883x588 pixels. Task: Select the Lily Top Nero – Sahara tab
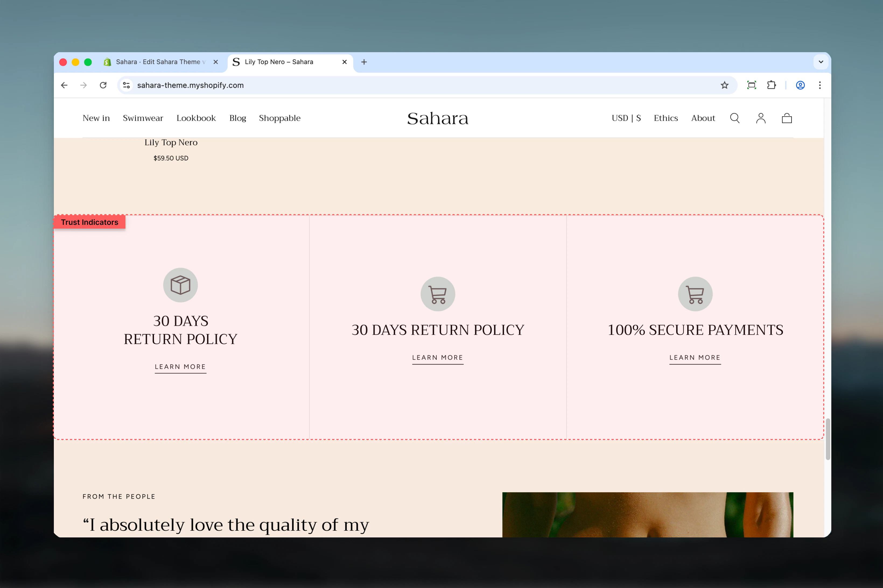(x=290, y=62)
